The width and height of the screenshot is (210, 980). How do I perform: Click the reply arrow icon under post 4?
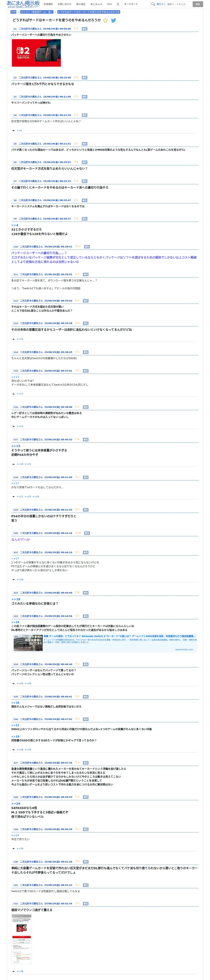pos(14,131)
